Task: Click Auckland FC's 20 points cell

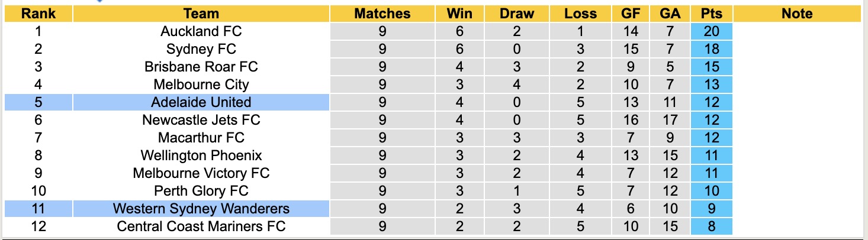Action: point(711,31)
